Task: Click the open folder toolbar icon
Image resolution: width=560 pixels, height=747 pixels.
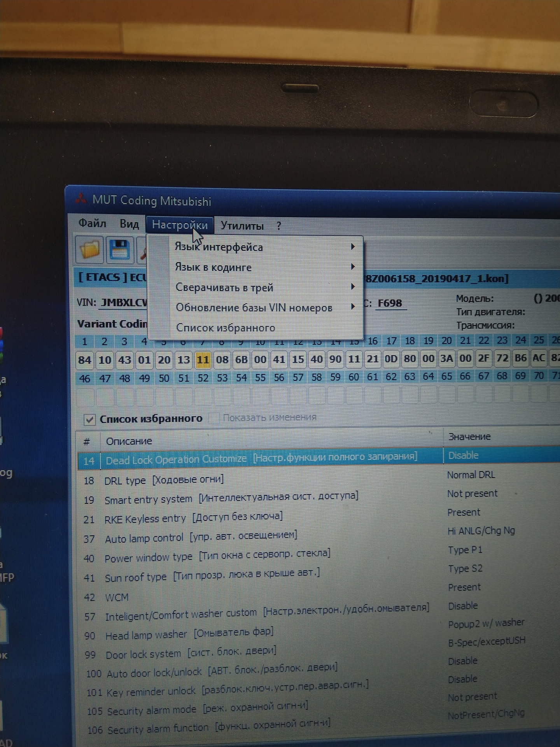Action: (x=89, y=249)
